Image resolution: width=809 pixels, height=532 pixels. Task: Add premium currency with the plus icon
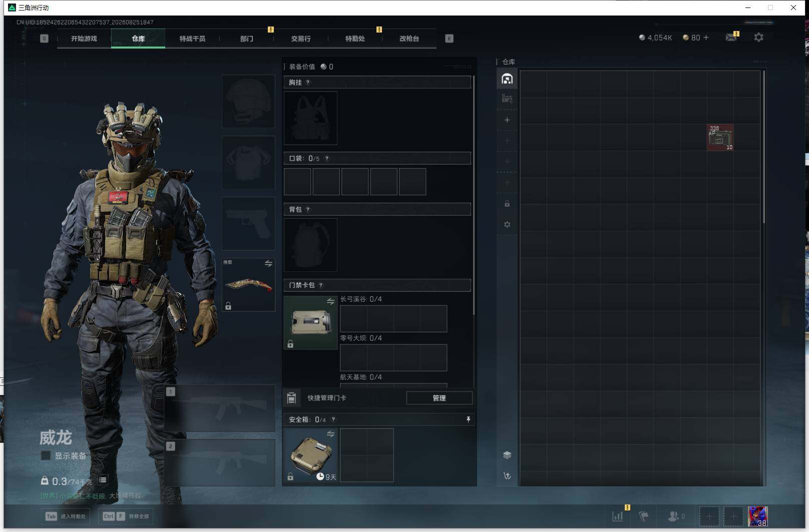(x=706, y=38)
